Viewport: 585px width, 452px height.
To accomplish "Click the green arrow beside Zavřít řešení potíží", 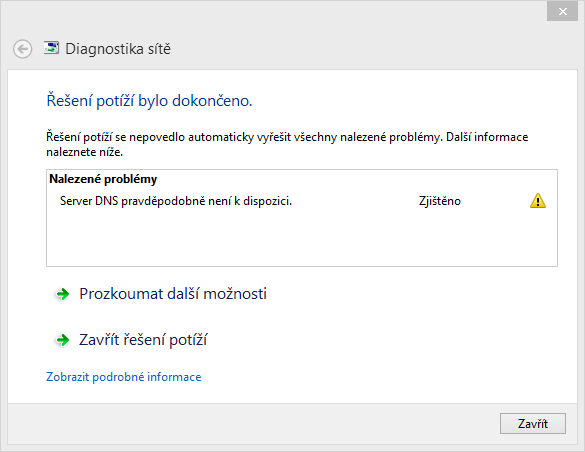I will tap(63, 340).
